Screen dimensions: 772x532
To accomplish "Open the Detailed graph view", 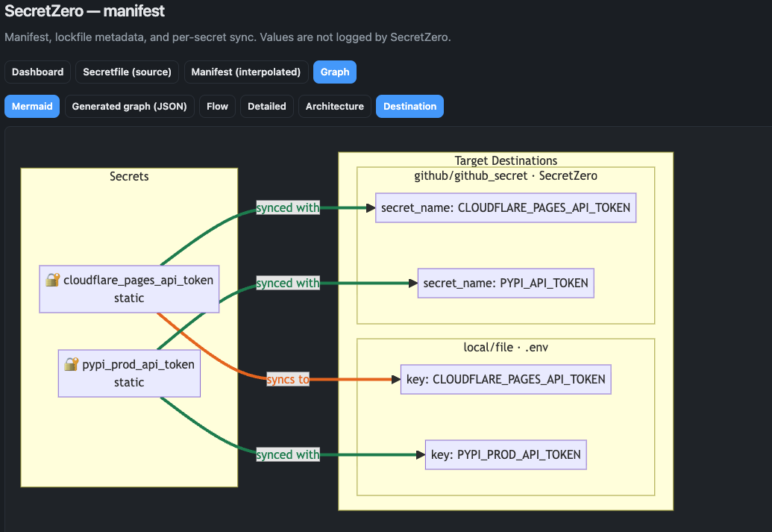I will tap(266, 106).
